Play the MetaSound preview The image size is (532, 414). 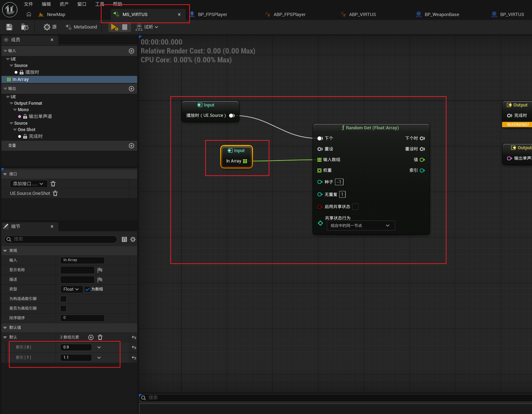tap(114, 27)
